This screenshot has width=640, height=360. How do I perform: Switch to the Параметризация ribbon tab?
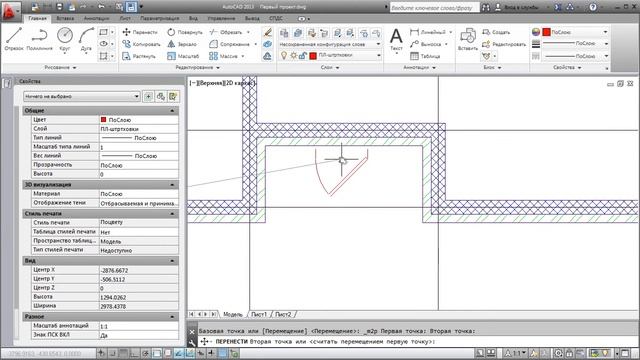[x=160, y=18]
